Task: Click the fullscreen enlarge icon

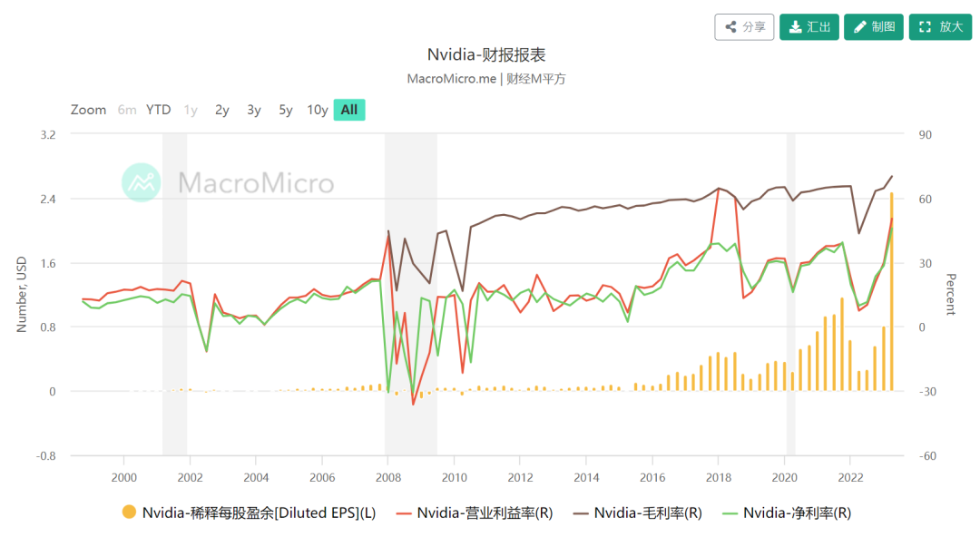Action: coord(926,27)
